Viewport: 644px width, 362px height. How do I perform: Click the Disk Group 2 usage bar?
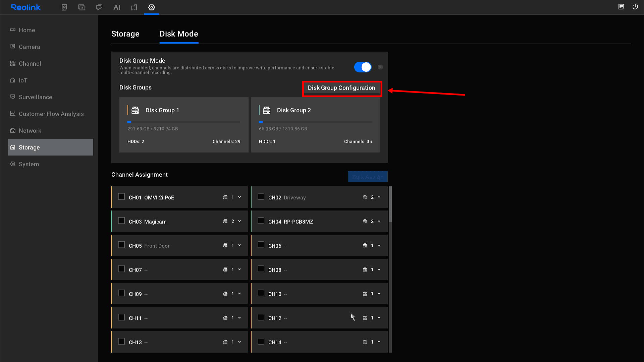[315, 122]
